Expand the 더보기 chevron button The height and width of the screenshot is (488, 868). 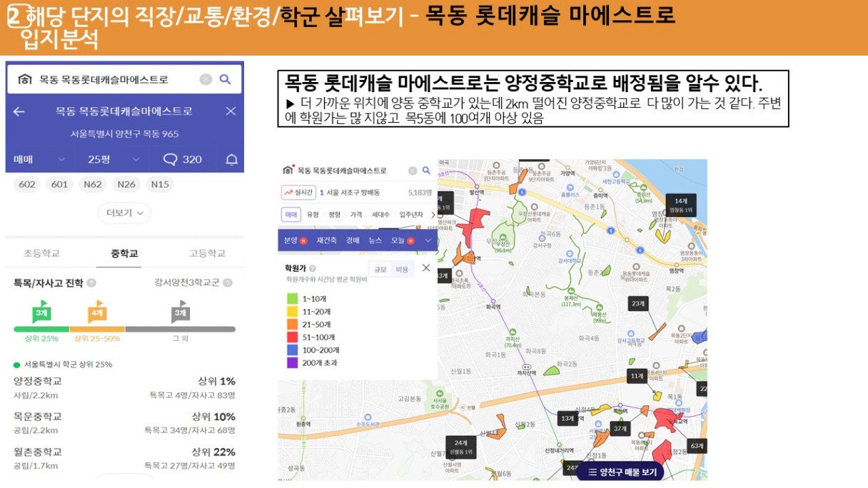click(x=124, y=213)
